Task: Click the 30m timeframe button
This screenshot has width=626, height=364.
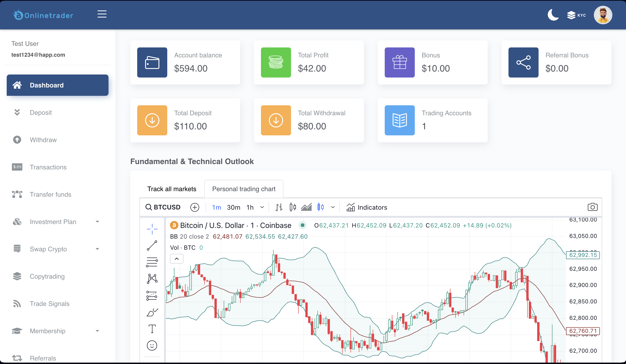Action: pos(233,207)
